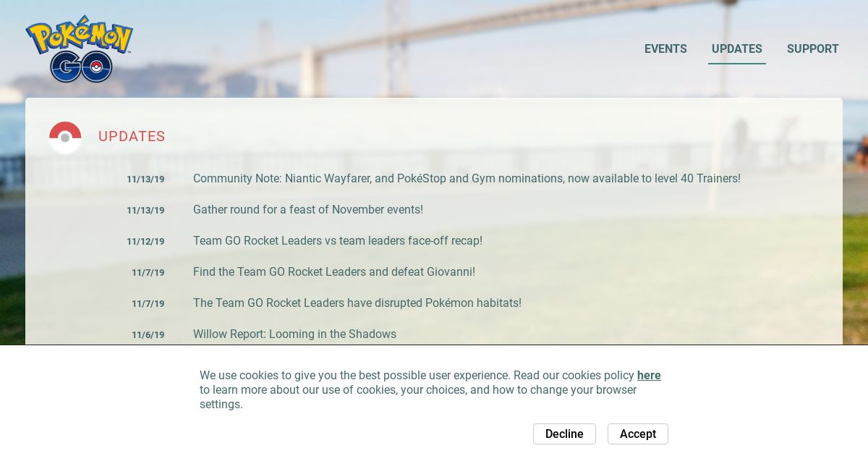Click the first 11/13/19 date label
Image resolution: width=868 pixels, height=456 pixels.
pyautogui.click(x=145, y=179)
